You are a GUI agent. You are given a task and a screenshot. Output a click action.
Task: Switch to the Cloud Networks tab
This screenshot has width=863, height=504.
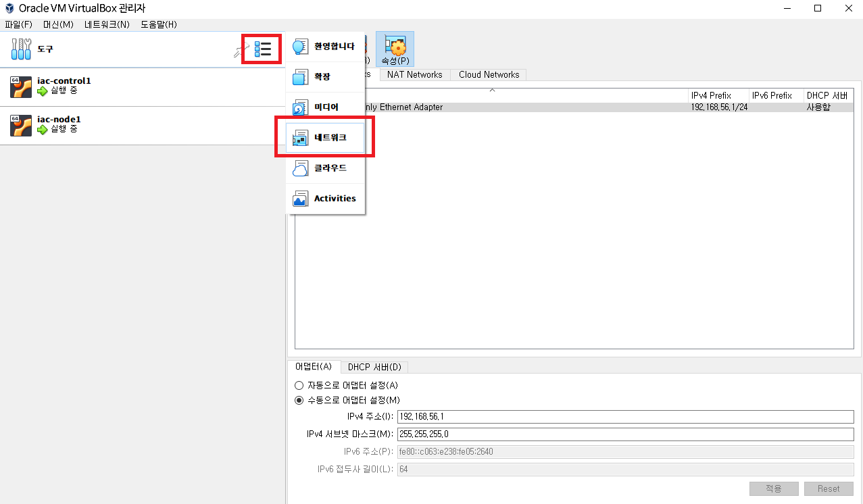(489, 74)
